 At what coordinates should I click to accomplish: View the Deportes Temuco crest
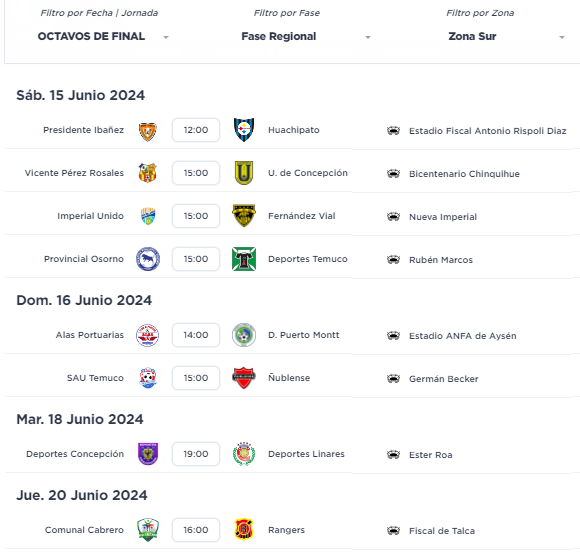(244, 259)
